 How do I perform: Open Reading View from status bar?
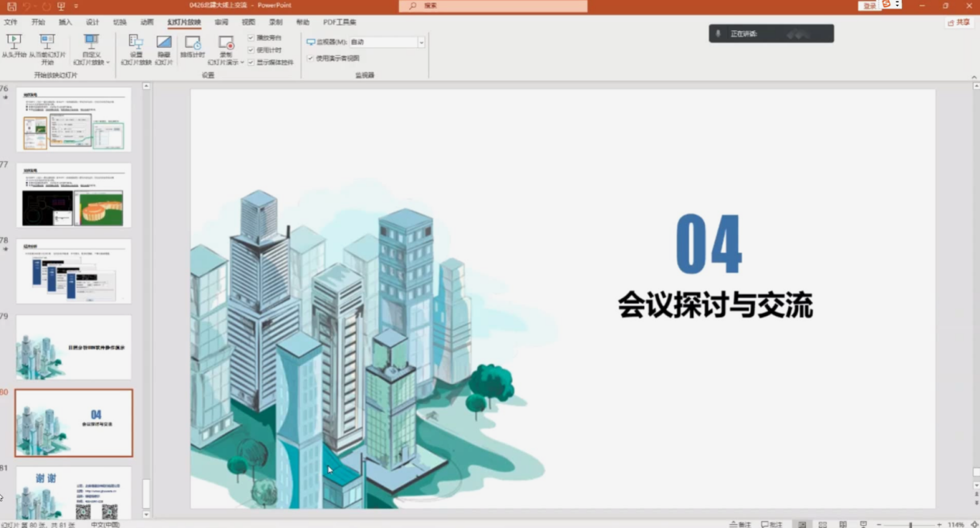click(x=843, y=524)
